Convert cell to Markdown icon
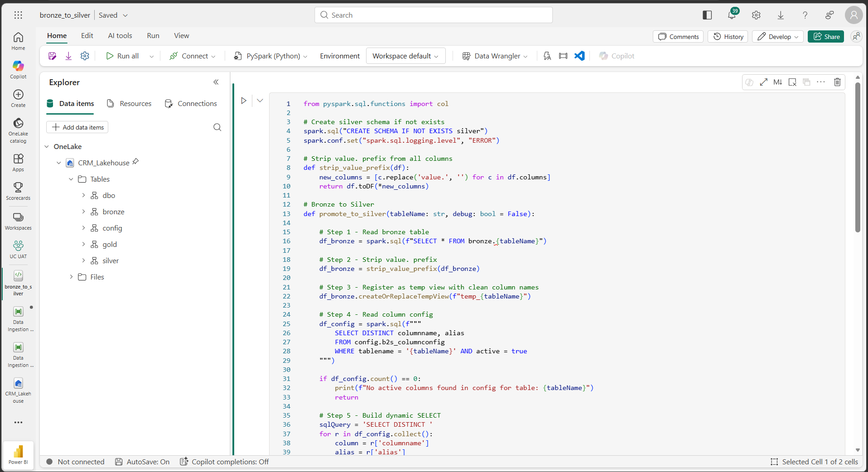 (778, 82)
